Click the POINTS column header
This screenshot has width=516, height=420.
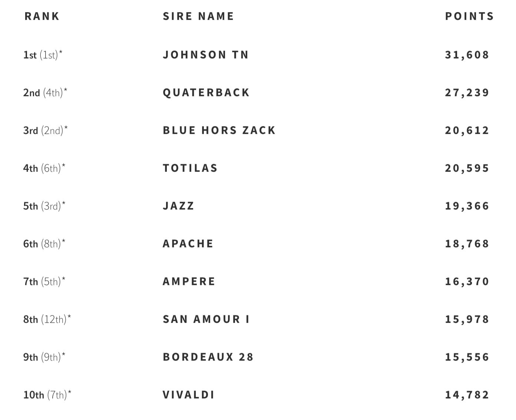coord(469,16)
